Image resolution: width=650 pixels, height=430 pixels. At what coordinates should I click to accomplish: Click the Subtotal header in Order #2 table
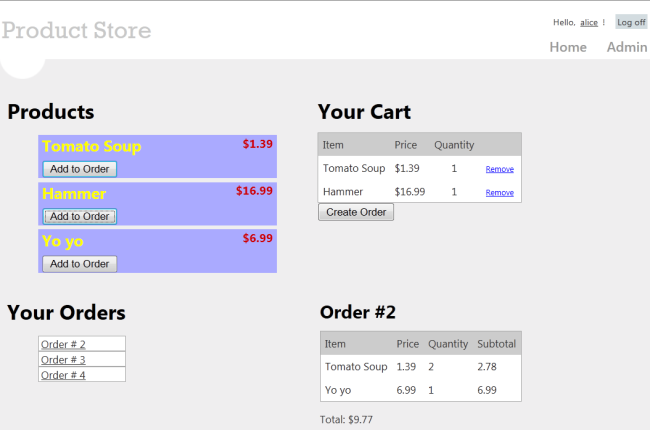tap(497, 344)
